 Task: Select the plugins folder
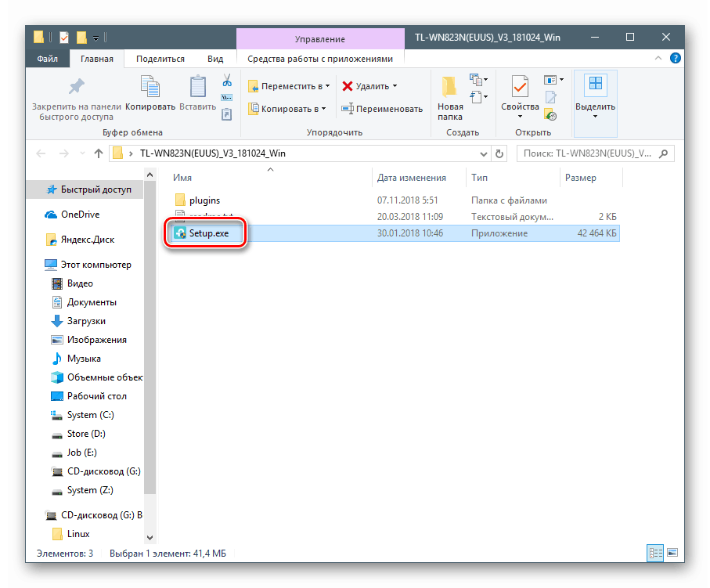204,200
